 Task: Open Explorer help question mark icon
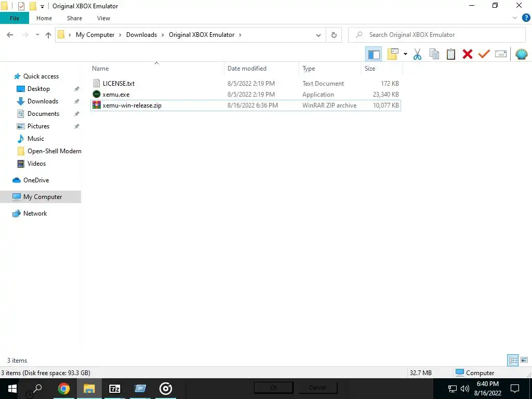(526, 18)
